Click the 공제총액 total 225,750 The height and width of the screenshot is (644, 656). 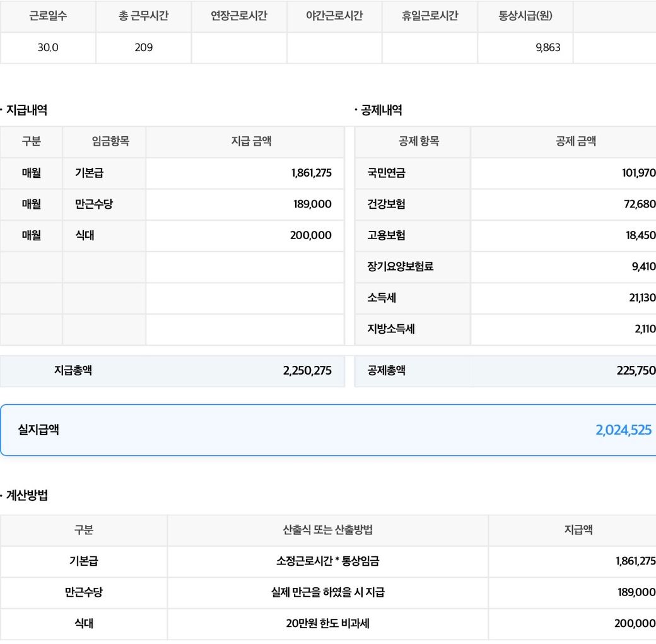636,371
